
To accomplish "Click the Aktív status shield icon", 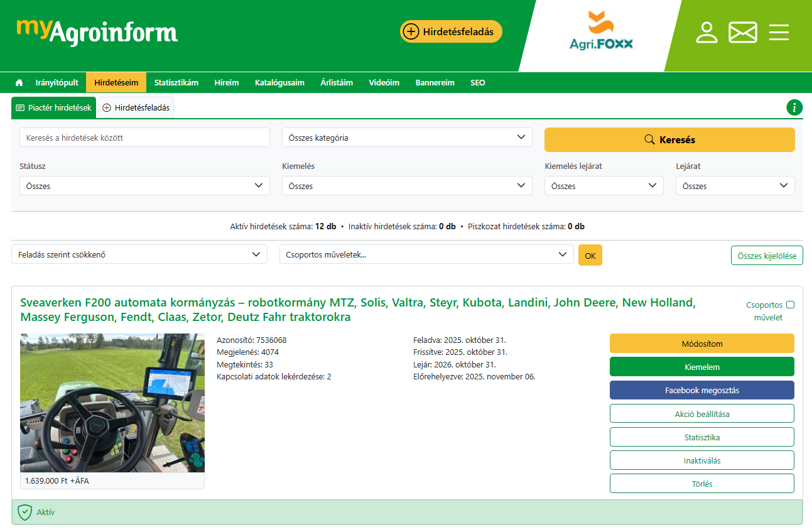I will (24, 512).
